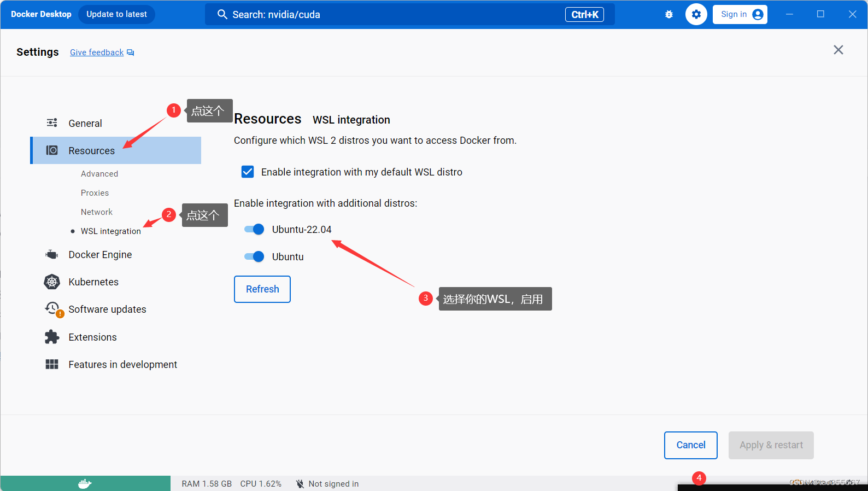Click the Docker Engine icon

[52, 254]
